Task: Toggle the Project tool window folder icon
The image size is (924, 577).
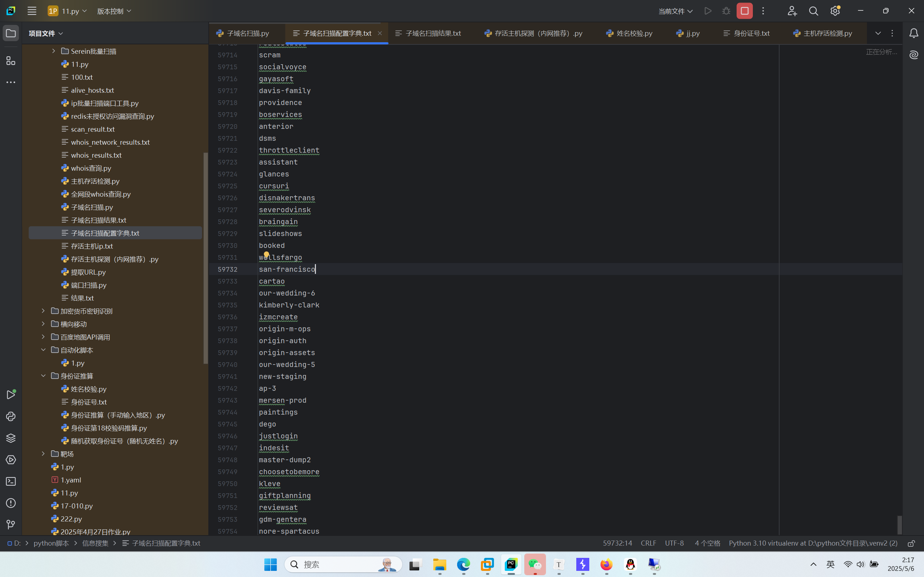Action: point(11,33)
